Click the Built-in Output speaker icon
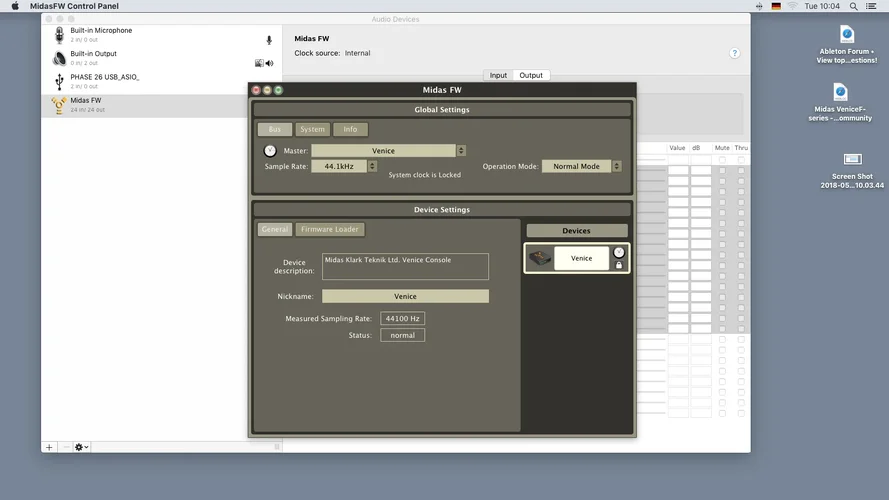This screenshot has height=500, width=889. (x=59, y=58)
